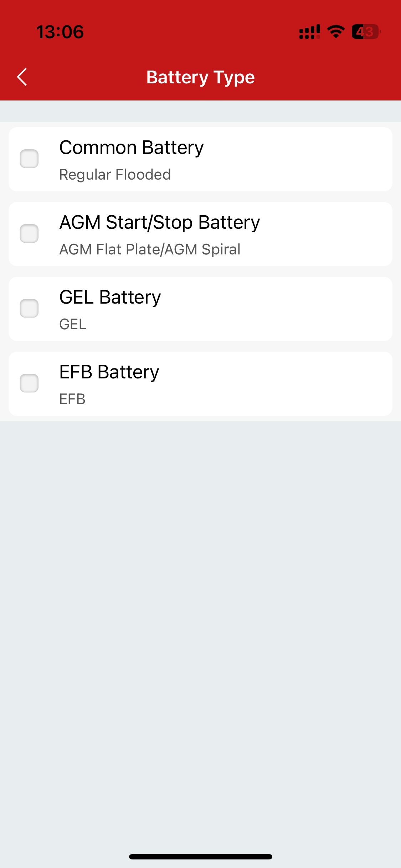This screenshot has width=401, height=868.
Task: Tap the cellular signal icon
Action: [310, 32]
